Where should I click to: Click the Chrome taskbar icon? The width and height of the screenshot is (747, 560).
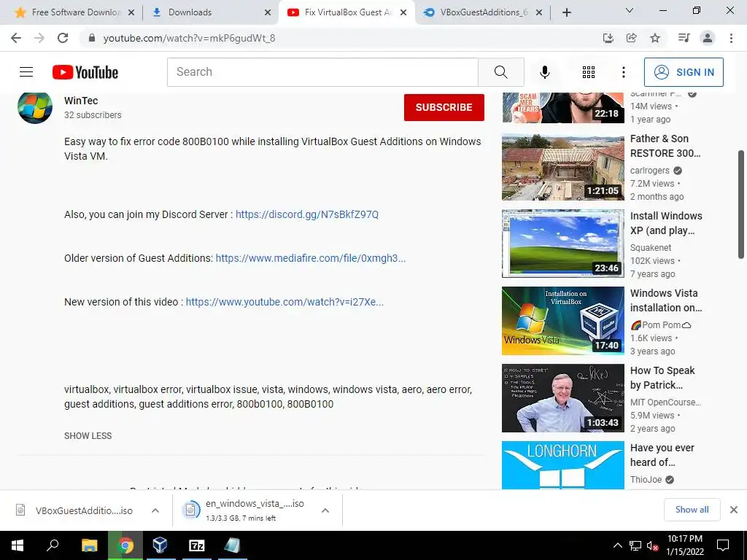pos(125,545)
